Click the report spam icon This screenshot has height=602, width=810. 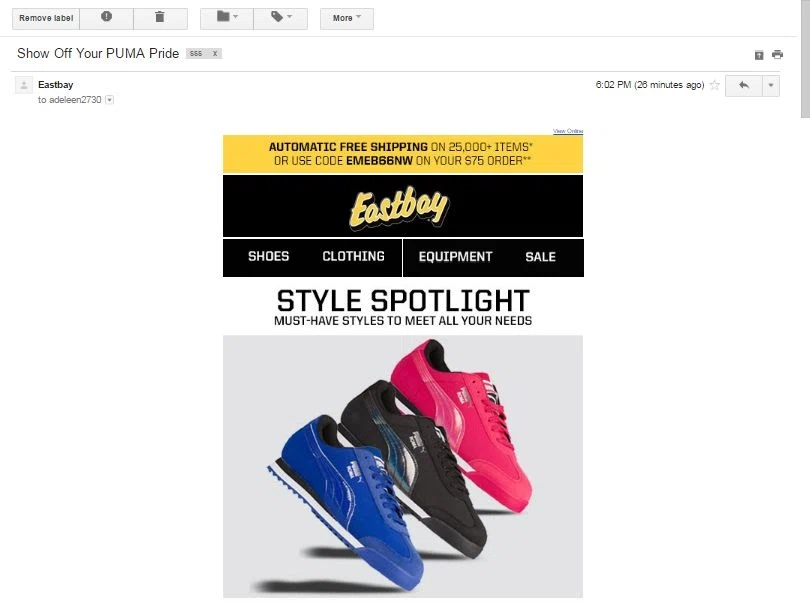point(106,18)
